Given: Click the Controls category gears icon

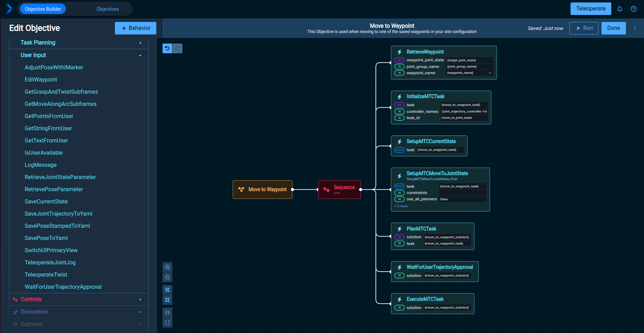Looking at the screenshot, I should (15, 300).
